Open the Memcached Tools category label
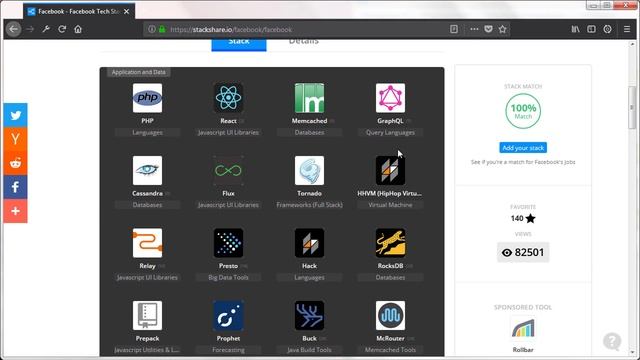This screenshot has height=360, width=640. [390, 350]
